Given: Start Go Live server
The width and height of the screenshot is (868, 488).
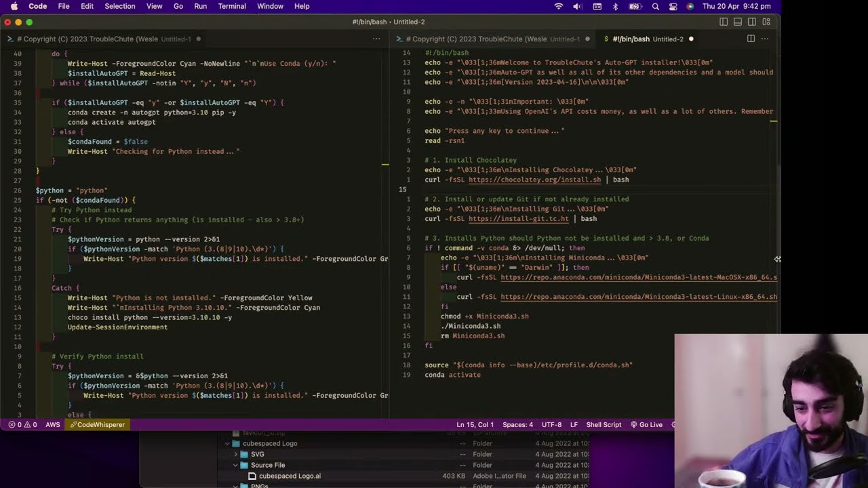Looking at the screenshot, I should [646, 425].
